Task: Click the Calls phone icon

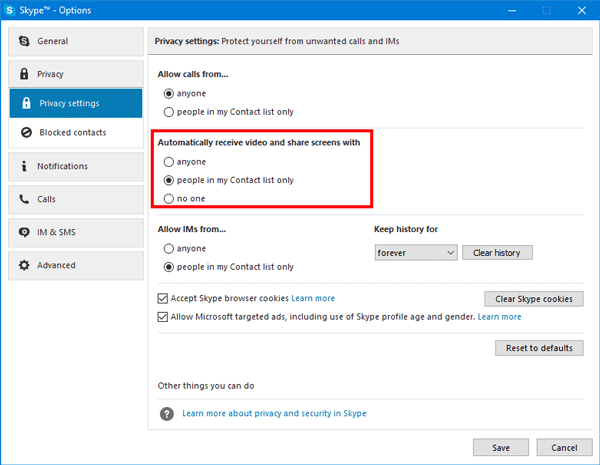Action: click(x=24, y=199)
